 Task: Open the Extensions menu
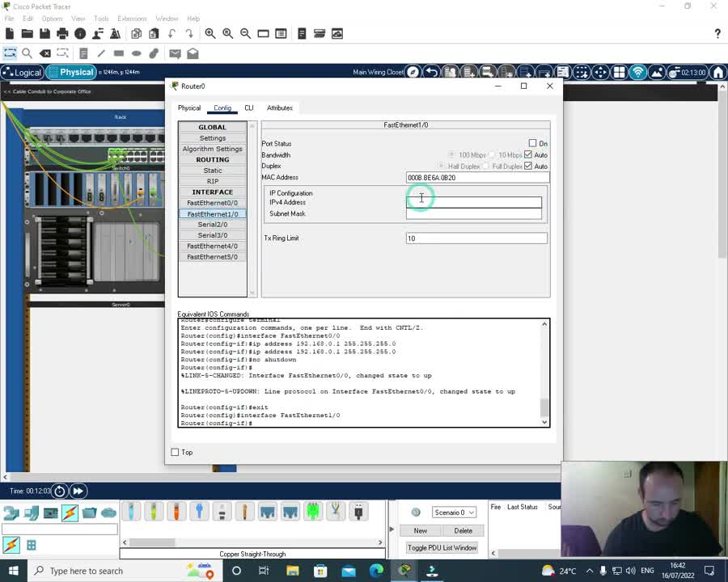pyautogui.click(x=132, y=19)
